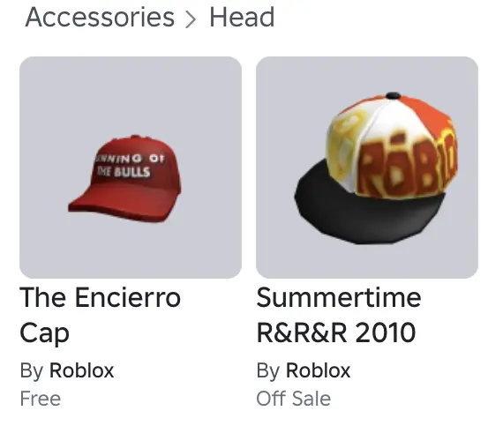Click "R&R&R 2010" in second item title
The width and height of the screenshot is (503, 448).
tap(336, 332)
